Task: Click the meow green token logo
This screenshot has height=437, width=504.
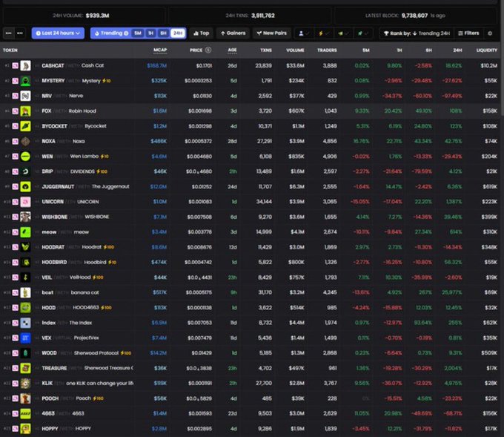Action: point(25,232)
